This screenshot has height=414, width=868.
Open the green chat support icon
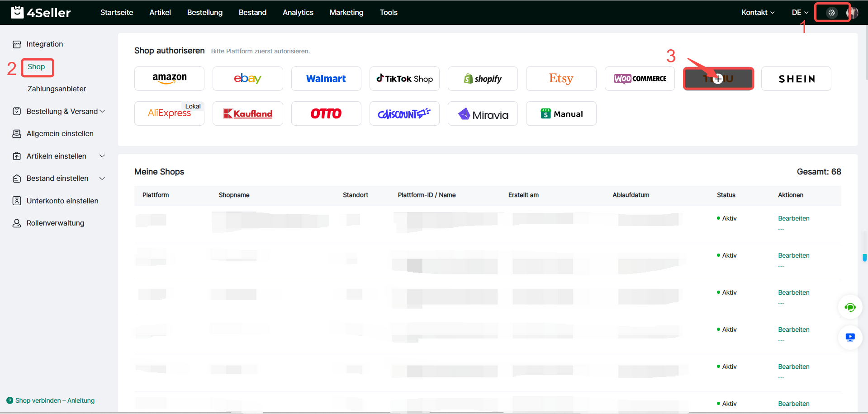click(x=850, y=308)
